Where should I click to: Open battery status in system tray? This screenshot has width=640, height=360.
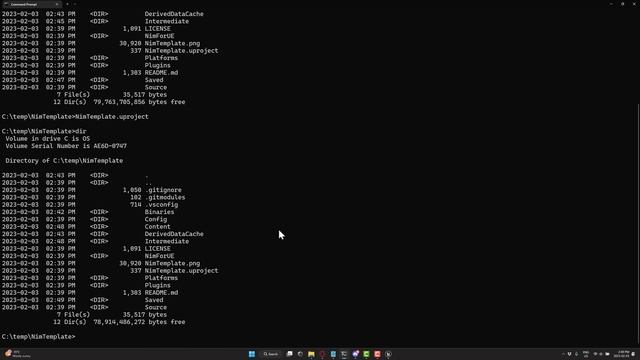click(607, 354)
